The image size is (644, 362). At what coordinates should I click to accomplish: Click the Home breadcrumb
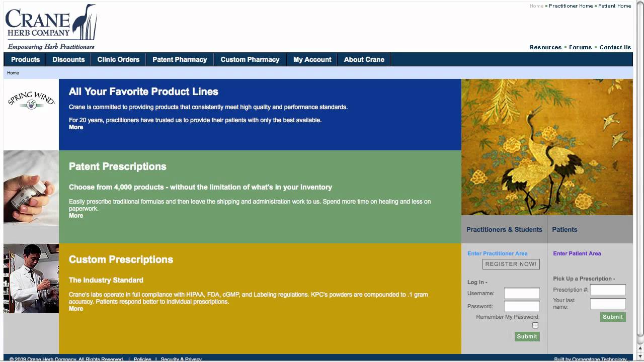click(x=13, y=73)
